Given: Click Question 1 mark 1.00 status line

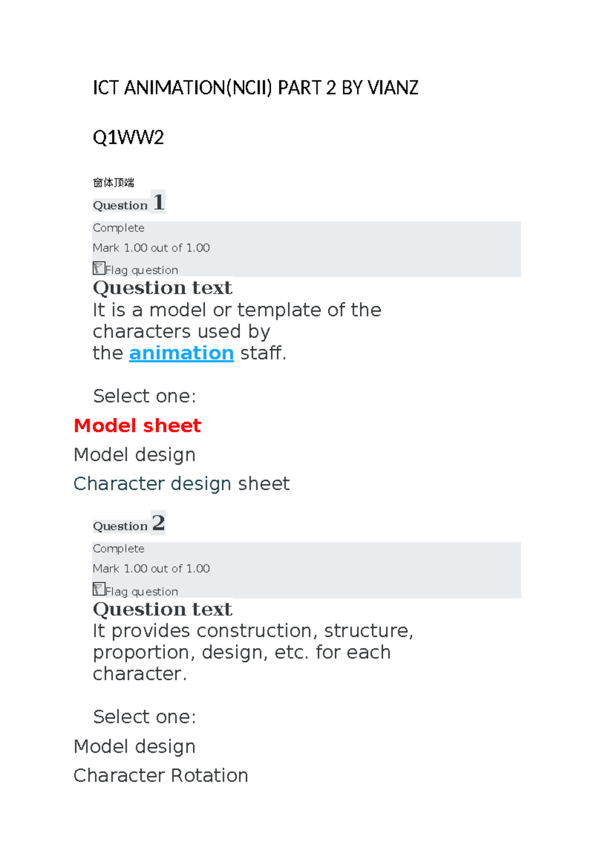Looking at the screenshot, I should coord(151,248).
